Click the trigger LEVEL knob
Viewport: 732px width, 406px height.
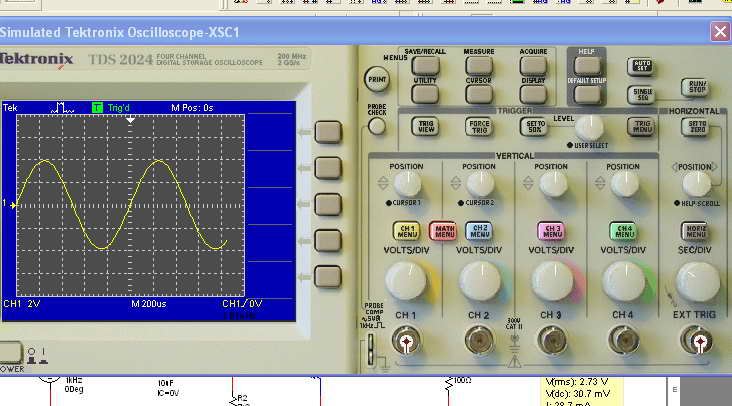click(589, 127)
